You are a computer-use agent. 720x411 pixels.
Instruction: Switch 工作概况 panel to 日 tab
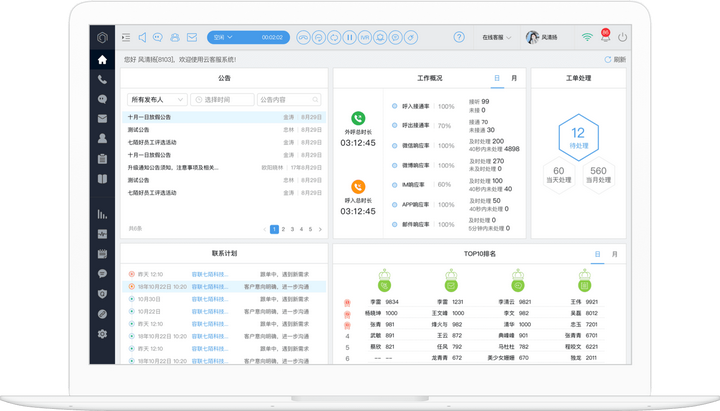click(x=497, y=78)
